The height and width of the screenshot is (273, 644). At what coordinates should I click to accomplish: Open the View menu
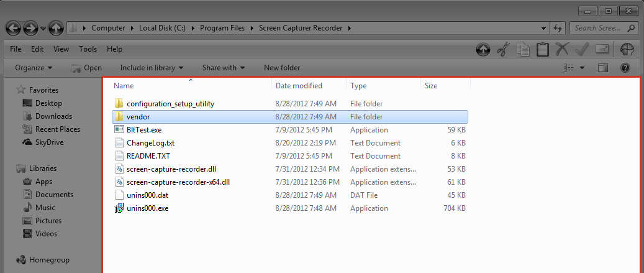tap(61, 49)
